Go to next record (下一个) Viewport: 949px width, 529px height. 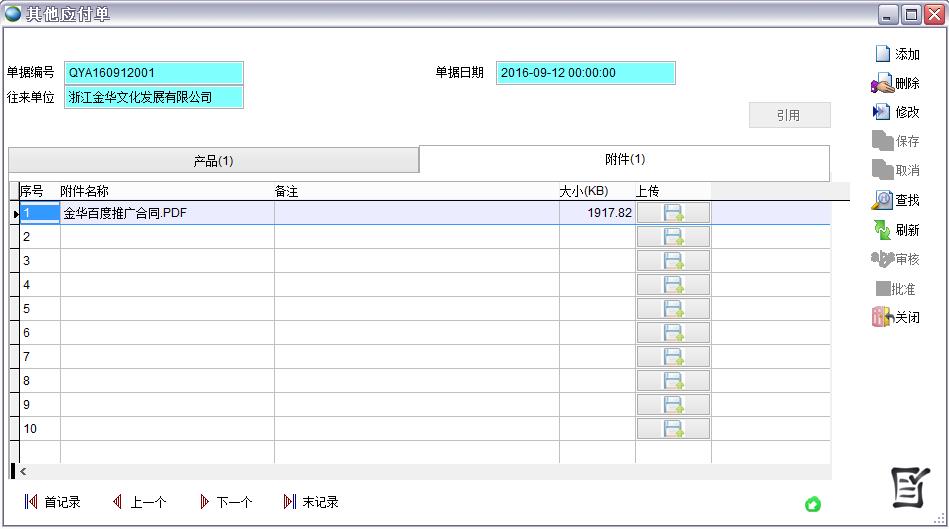(225, 502)
